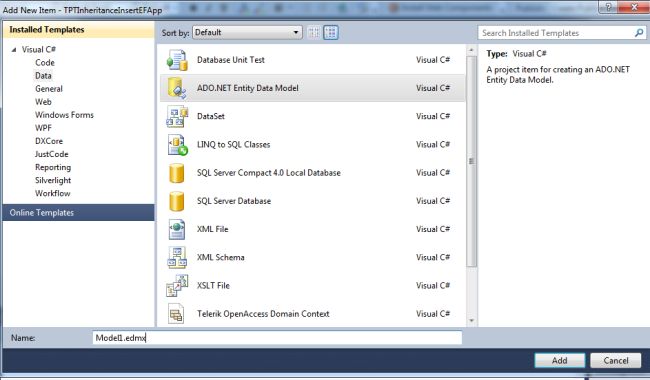This screenshot has height=380, width=650.
Task: Click the Cancel button
Action: 616,361
